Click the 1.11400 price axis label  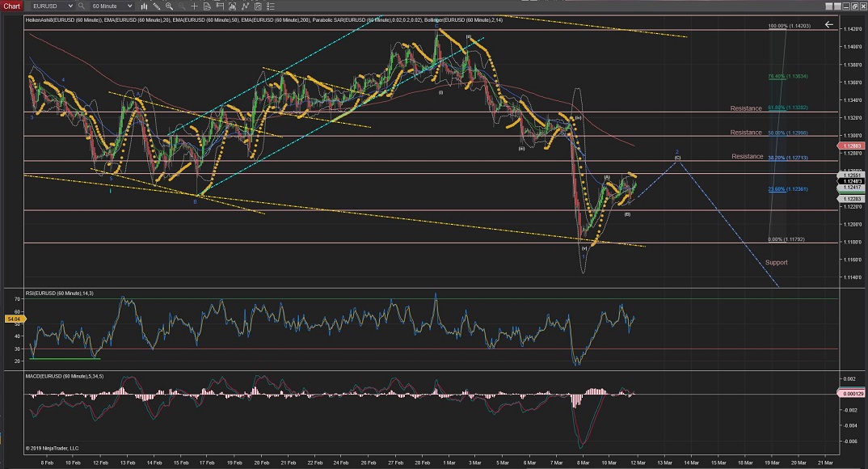[x=853, y=277]
